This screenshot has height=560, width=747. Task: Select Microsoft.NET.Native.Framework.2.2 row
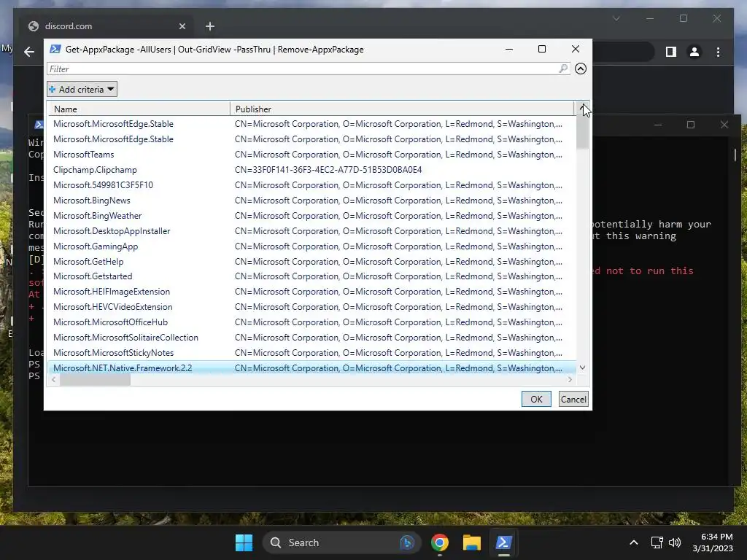(311, 368)
